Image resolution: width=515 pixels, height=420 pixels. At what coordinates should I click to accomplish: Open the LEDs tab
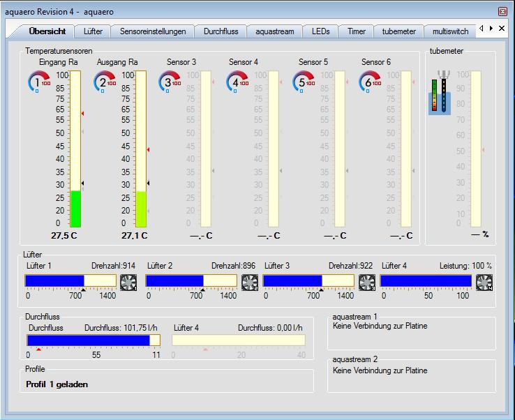point(320,31)
